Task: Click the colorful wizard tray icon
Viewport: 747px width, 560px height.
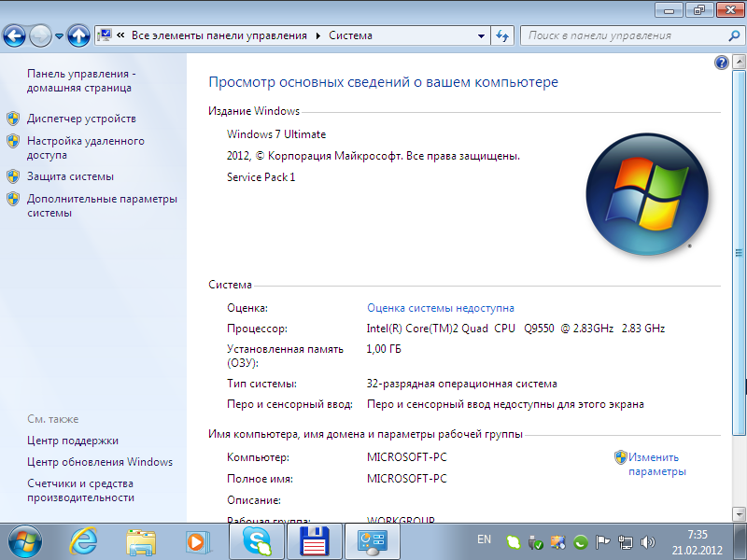Action: click(557, 542)
